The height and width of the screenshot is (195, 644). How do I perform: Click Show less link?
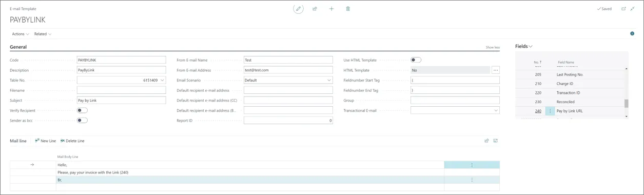[493, 47]
